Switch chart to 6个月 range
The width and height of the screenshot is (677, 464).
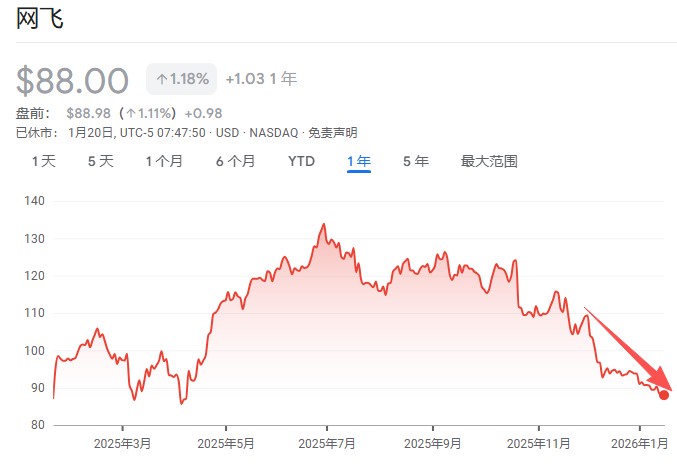[x=235, y=161]
